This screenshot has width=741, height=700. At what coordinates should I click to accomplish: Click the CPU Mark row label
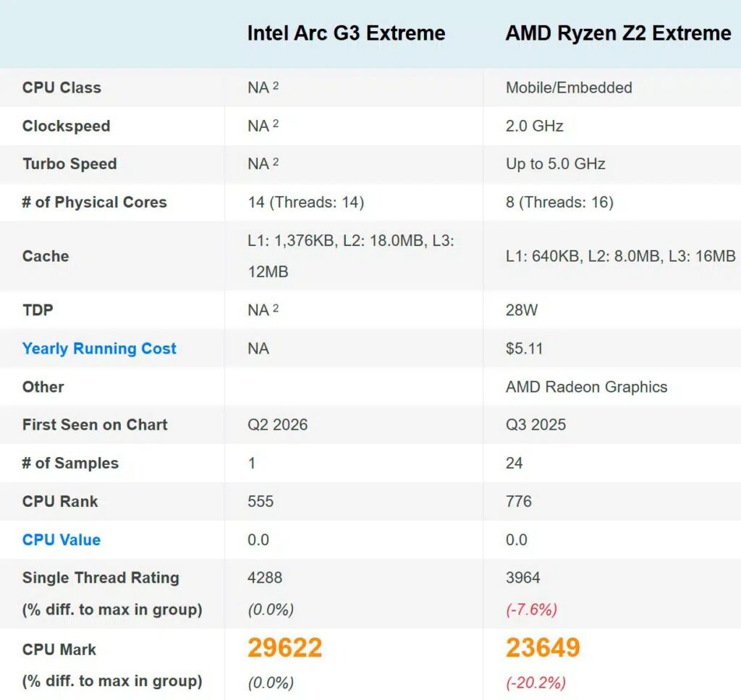pyautogui.click(x=59, y=649)
